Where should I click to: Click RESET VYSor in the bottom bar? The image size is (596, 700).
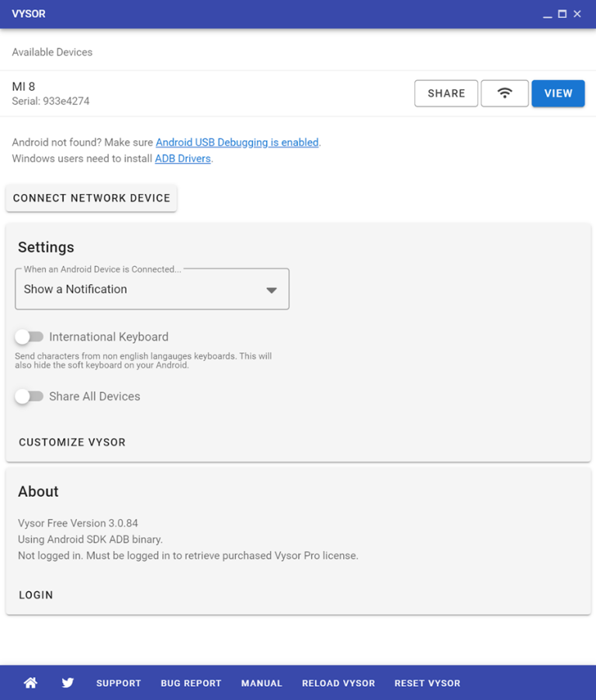point(427,683)
